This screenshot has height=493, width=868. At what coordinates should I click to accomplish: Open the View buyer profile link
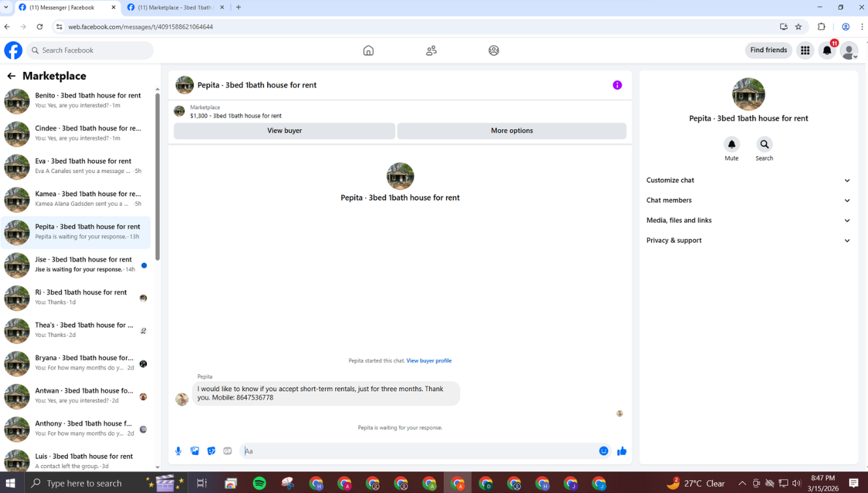[x=429, y=360]
